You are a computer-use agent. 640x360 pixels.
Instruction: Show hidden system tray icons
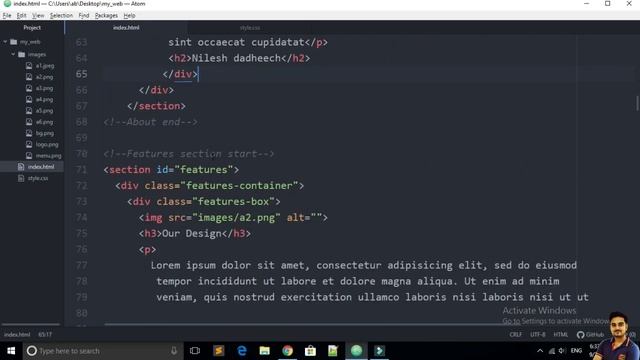(540, 351)
